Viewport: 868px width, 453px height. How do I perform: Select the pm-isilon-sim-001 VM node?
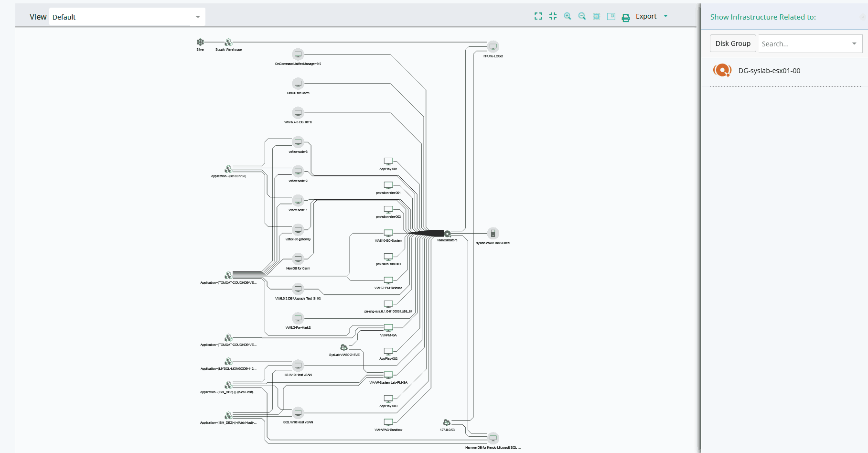[x=388, y=185]
